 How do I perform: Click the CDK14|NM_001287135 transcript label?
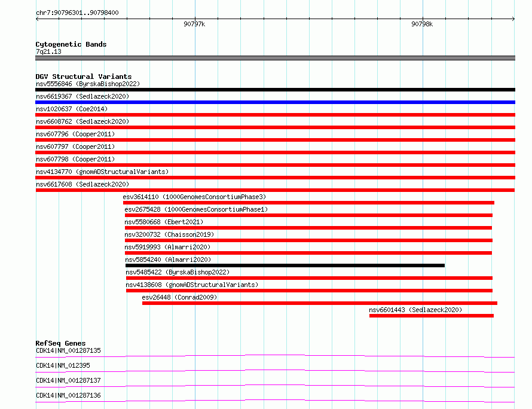coord(68,350)
